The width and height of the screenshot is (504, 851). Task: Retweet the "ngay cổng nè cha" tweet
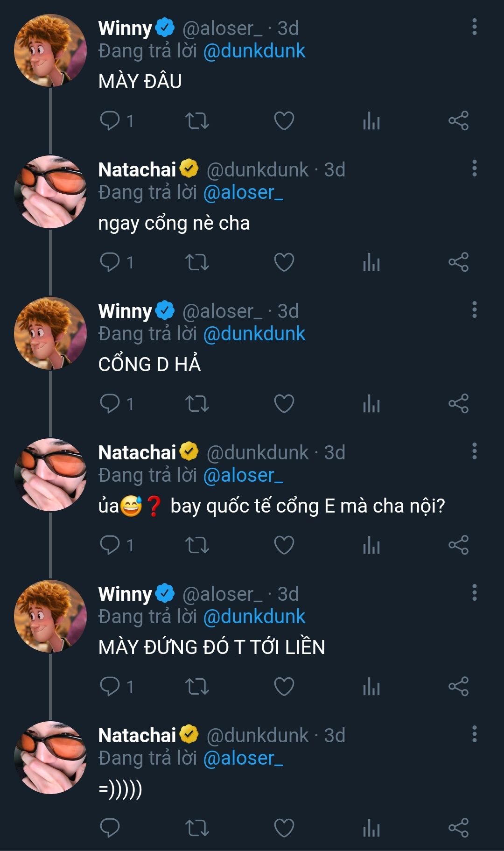(197, 262)
